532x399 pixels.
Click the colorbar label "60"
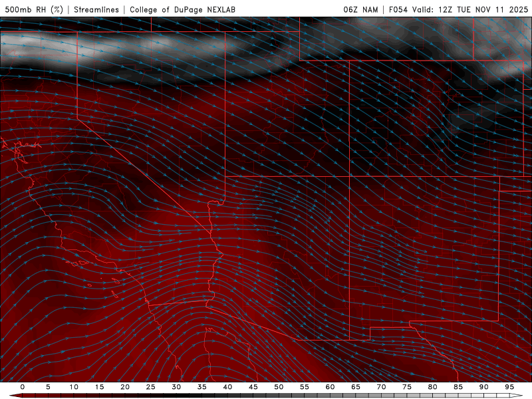330,387
